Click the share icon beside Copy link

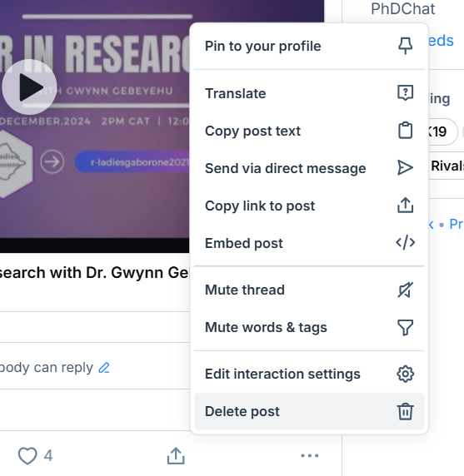[406, 206]
